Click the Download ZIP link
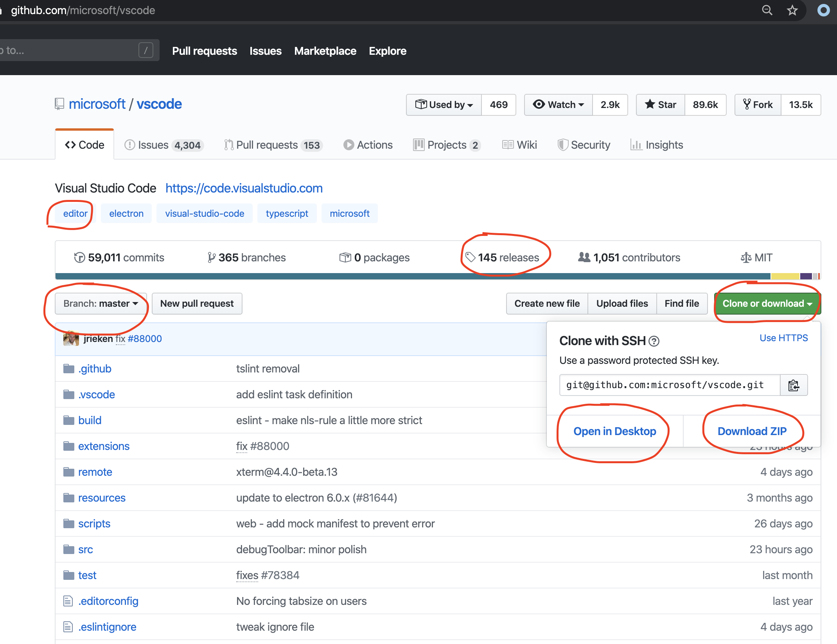This screenshot has width=837, height=644. pos(752,431)
